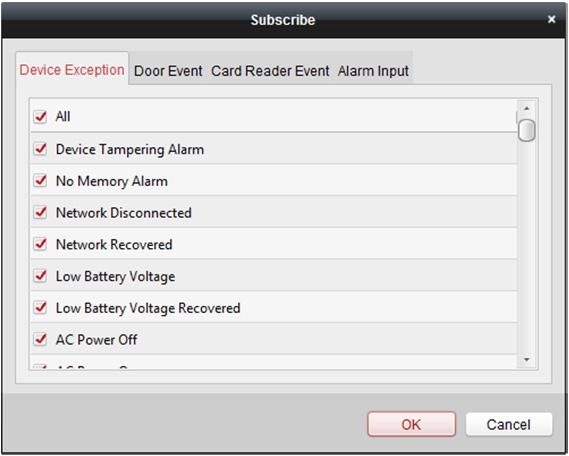Uncheck Low Battery Voltage
Viewport: 569px width, 456px height.
tap(40, 276)
